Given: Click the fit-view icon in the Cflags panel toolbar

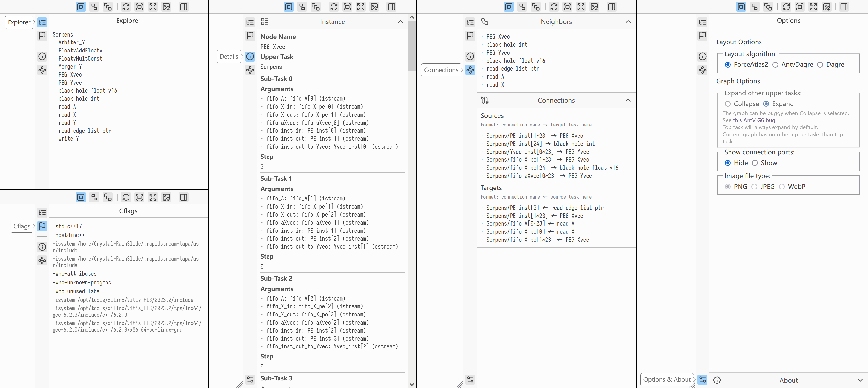Looking at the screenshot, I should (139, 197).
